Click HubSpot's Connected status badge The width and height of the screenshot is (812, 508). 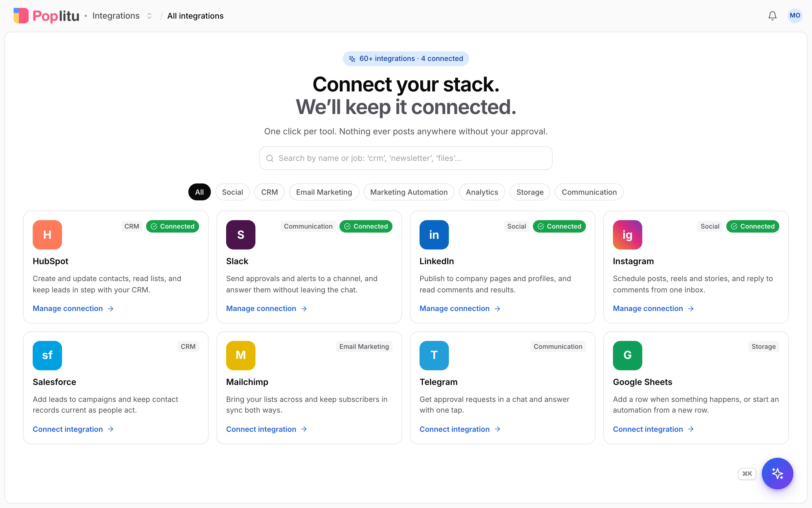point(173,226)
